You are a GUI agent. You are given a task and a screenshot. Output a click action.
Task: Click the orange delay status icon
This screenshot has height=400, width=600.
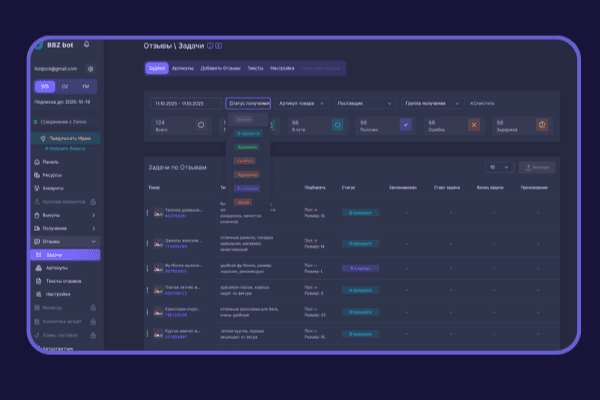click(x=542, y=125)
